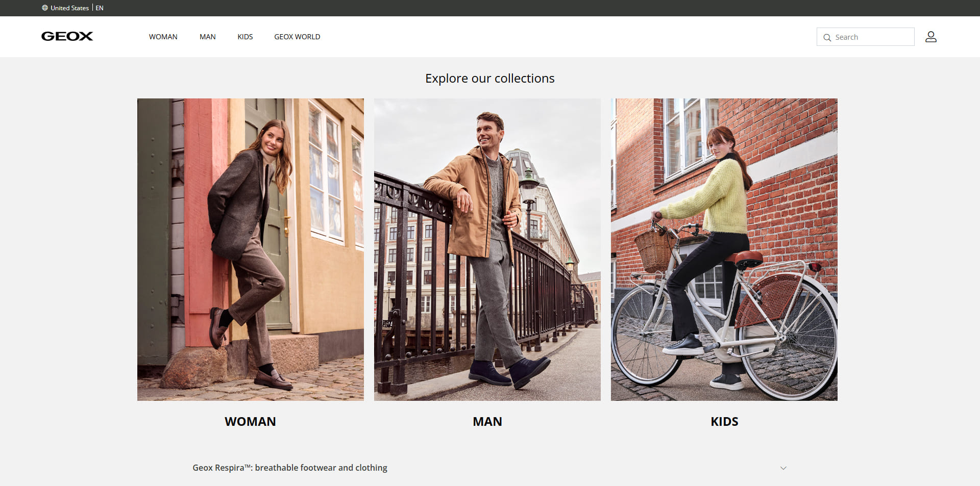Click the MAN collection title
Image resolution: width=980 pixels, height=486 pixels.
pos(487,422)
